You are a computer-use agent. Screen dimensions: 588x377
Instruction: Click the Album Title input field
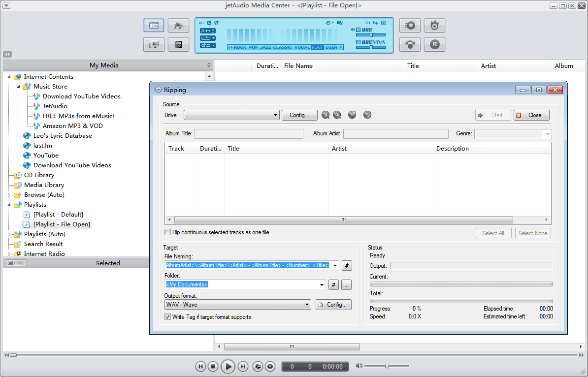coord(249,134)
